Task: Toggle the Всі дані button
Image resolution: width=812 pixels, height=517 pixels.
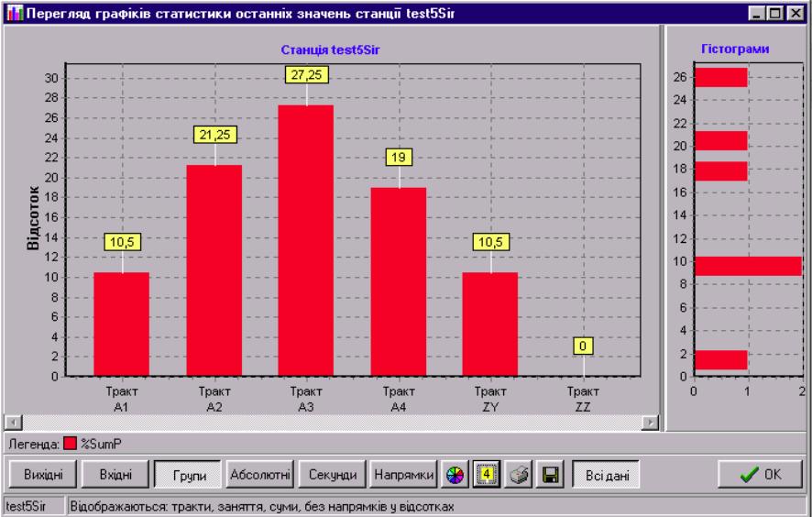Action: 606,475
